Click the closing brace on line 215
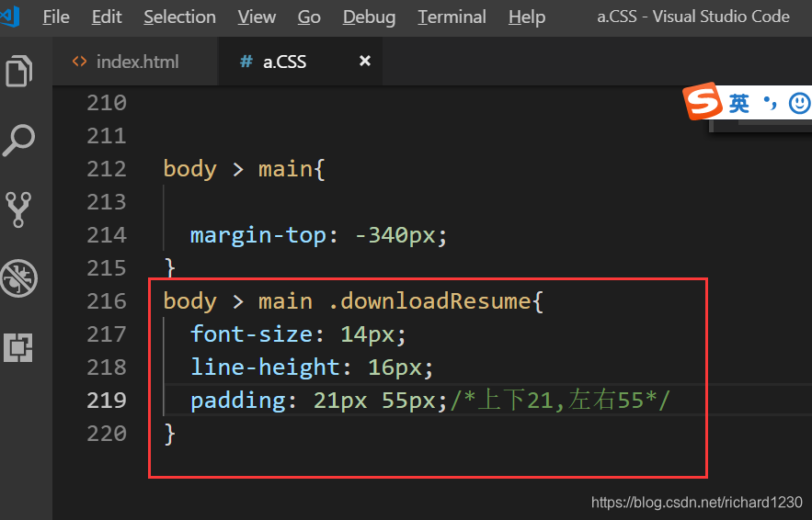 click(170, 268)
